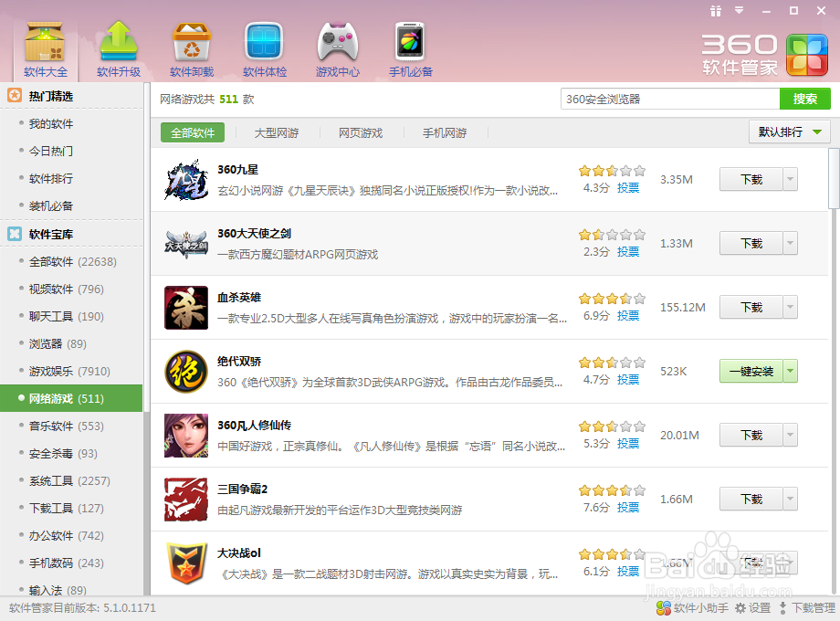Click the search box containing 360安全浏览器
Screen dimensions: 840x621
tap(667, 99)
